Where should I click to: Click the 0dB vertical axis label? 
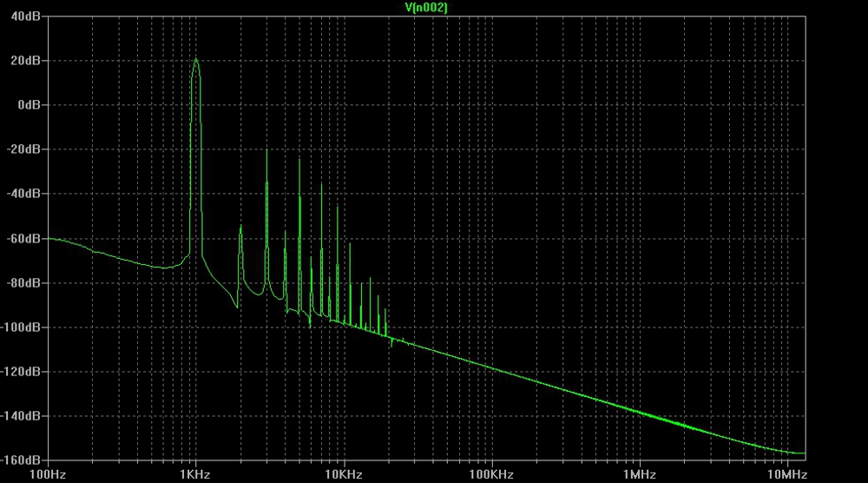(x=29, y=105)
